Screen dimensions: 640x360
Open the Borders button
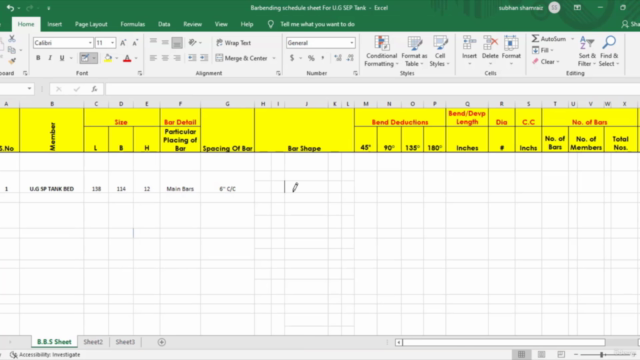(85, 58)
